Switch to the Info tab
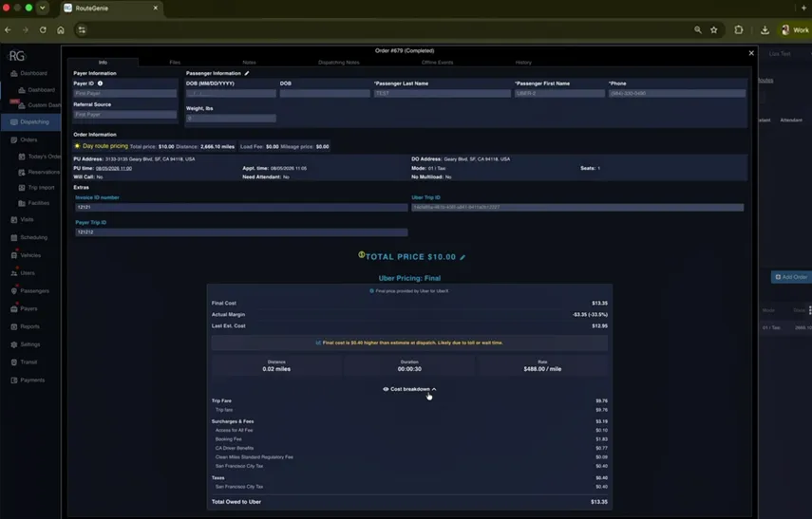The height and width of the screenshot is (519, 812). coord(104,62)
